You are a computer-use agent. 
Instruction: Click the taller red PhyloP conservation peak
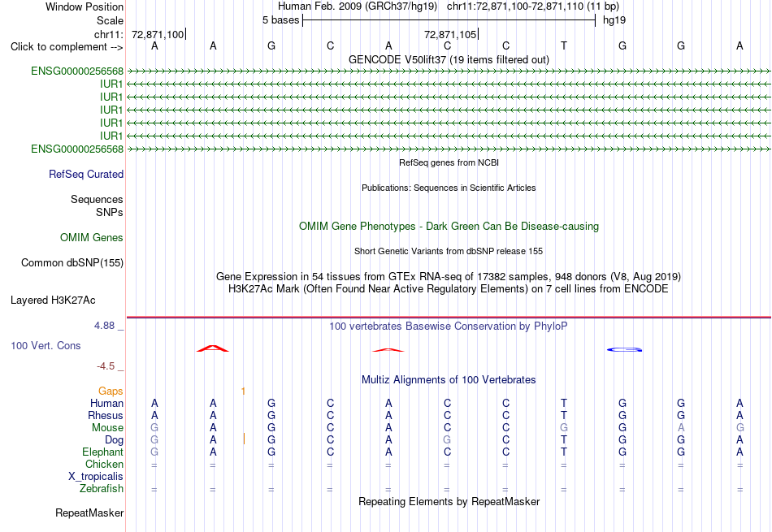click(213, 348)
